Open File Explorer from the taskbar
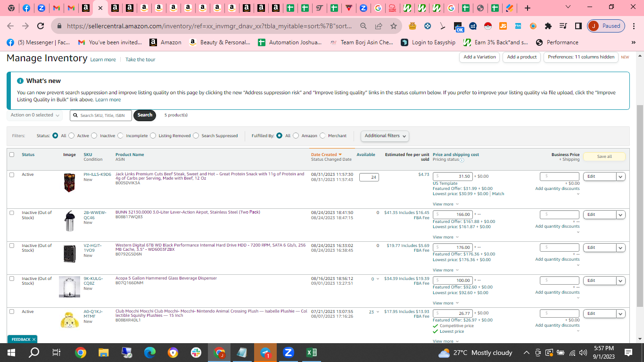This screenshot has width=644, height=362. tap(104, 353)
